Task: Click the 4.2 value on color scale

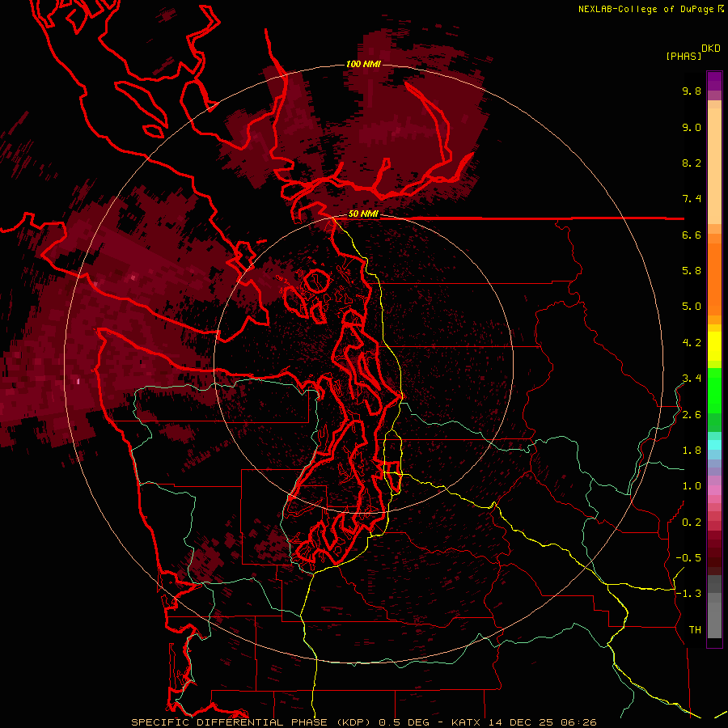Action: click(692, 343)
